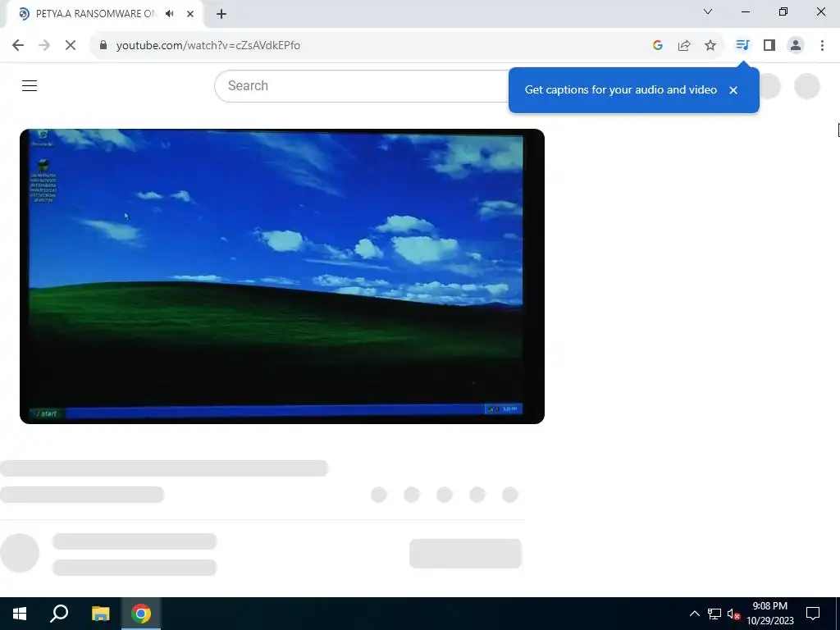840x630 pixels.
Task: Restore down the Chrome window
Action: click(x=783, y=11)
